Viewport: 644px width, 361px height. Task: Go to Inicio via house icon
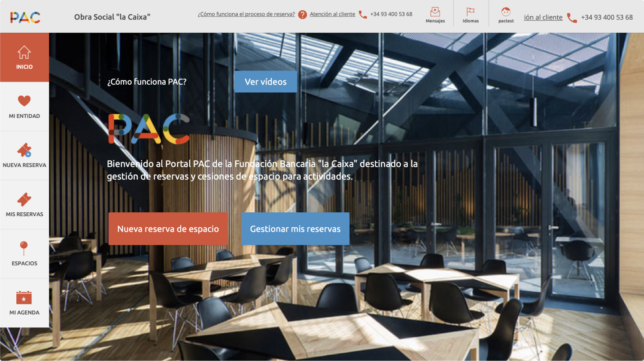click(24, 52)
